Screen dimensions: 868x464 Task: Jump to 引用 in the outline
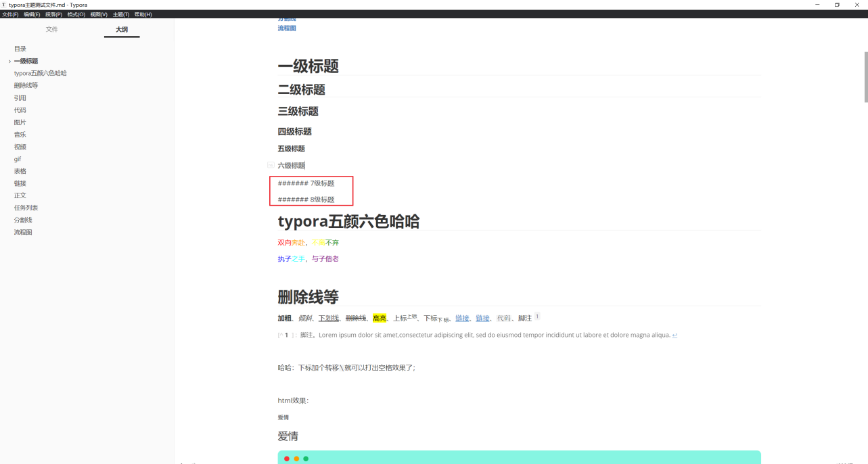pyautogui.click(x=20, y=98)
